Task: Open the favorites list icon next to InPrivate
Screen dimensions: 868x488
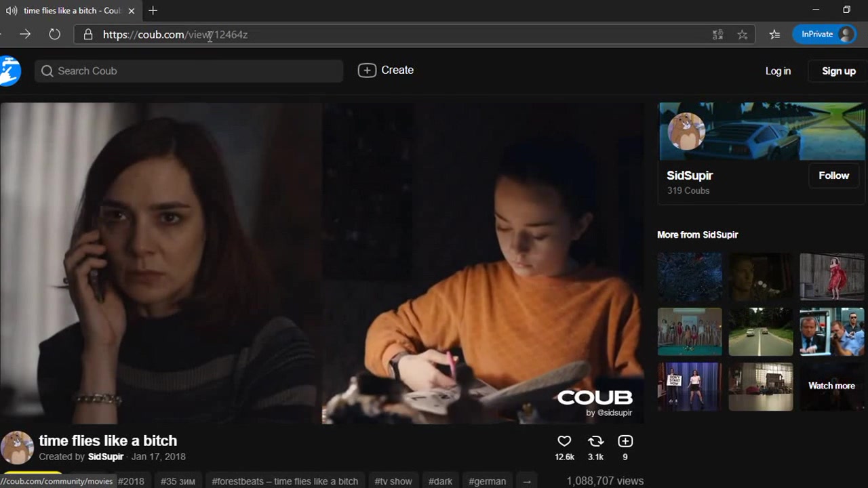Action: (x=774, y=35)
